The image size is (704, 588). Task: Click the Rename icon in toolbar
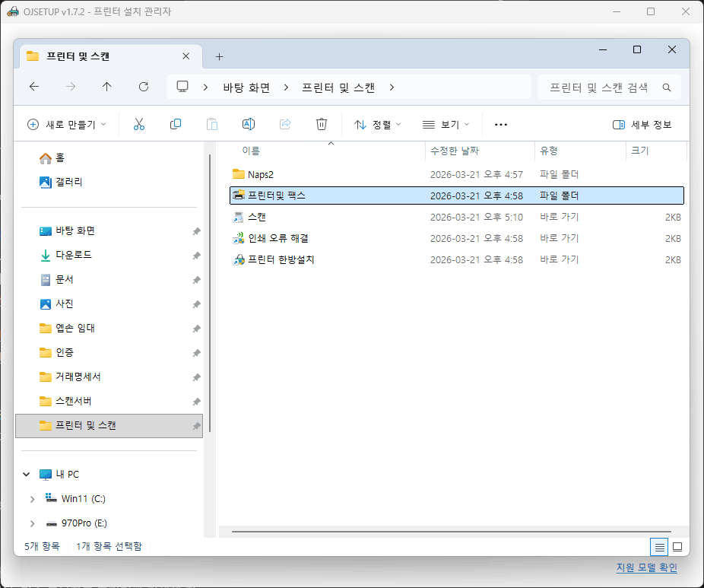[248, 124]
